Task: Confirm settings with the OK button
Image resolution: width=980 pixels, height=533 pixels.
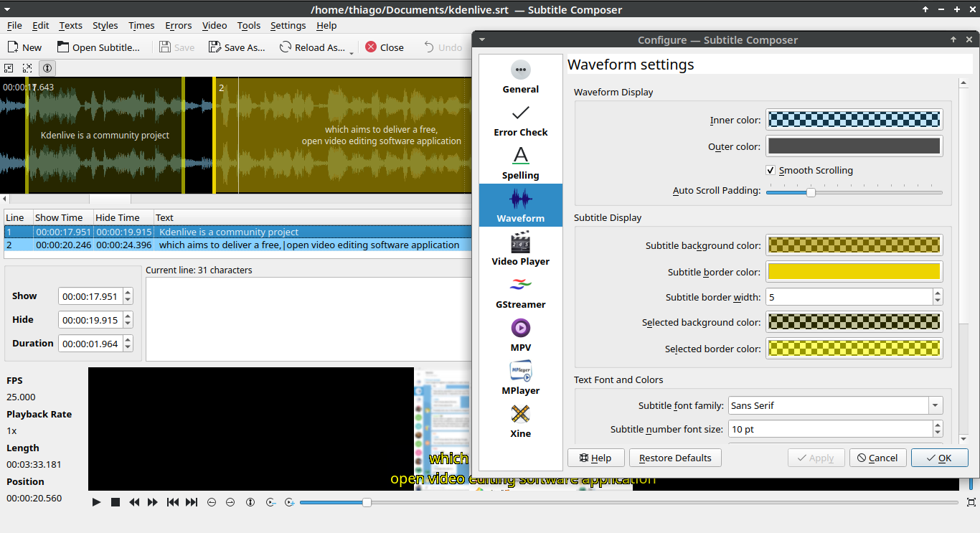Action: tap(940, 458)
